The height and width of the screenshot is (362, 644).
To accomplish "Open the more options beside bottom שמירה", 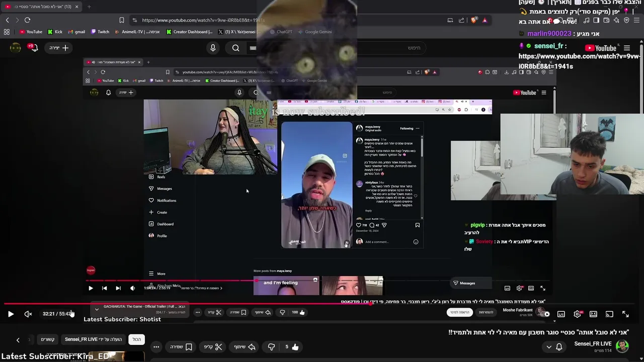I will [x=156, y=346].
